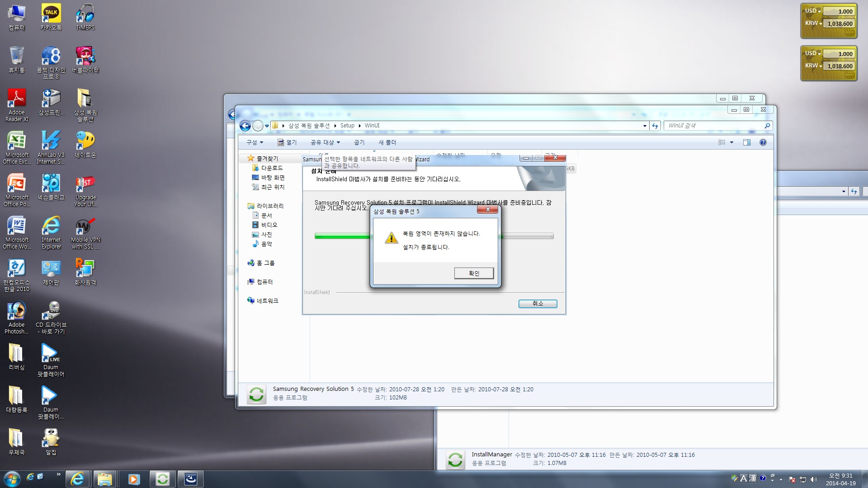Click the InstallManager file icon in background window
Viewport: 868px width, 488px height.
click(x=455, y=460)
